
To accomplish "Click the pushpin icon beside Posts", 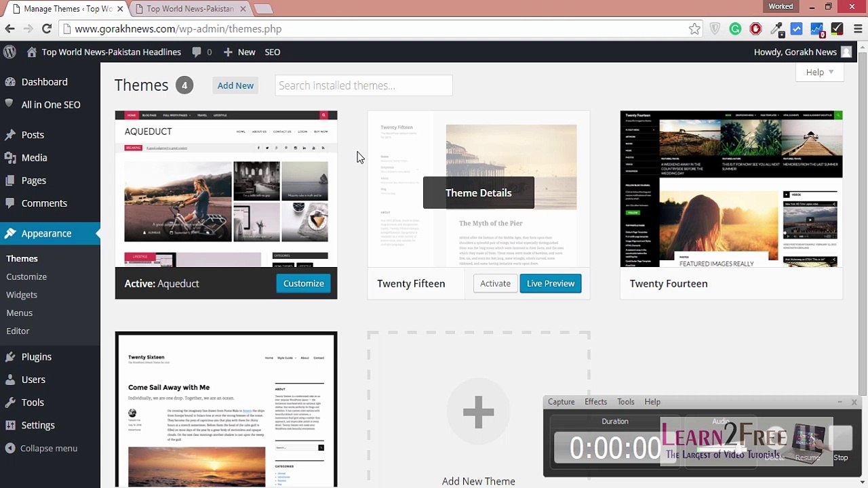I will (10, 135).
